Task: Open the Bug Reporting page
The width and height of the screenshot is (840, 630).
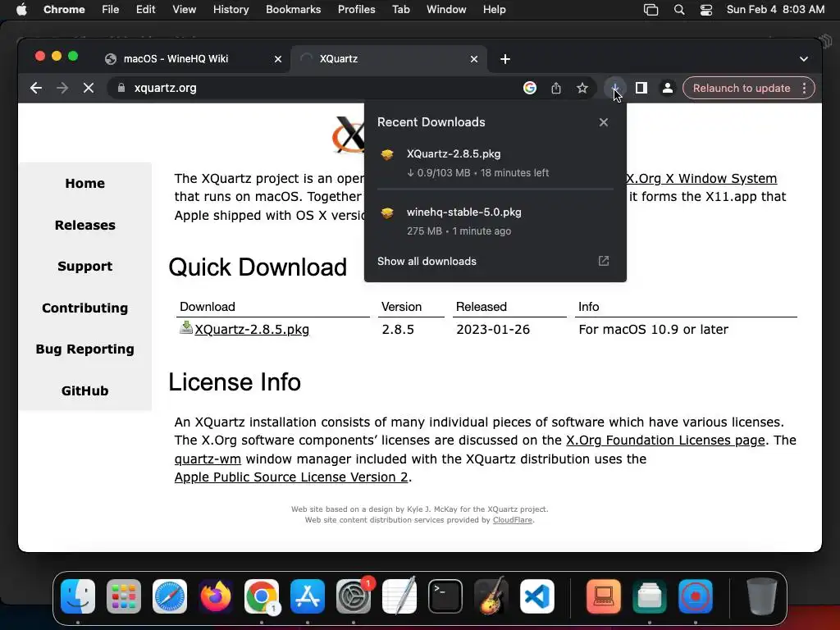Action: pyautogui.click(x=84, y=349)
